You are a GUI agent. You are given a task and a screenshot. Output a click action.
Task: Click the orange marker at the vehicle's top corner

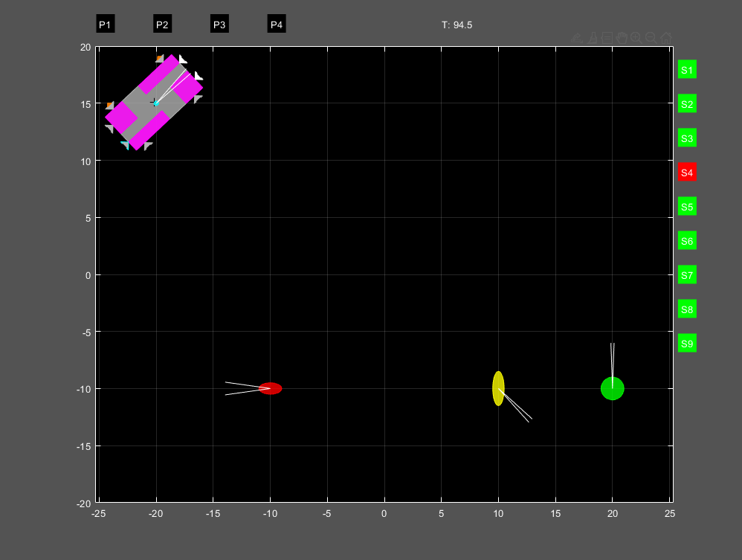[x=160, y=58]
